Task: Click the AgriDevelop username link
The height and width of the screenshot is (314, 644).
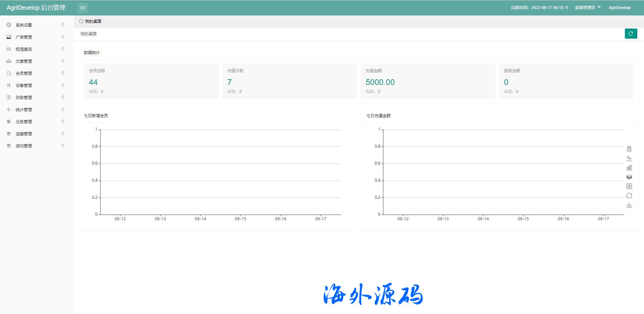Action: (x=619, y=8)
